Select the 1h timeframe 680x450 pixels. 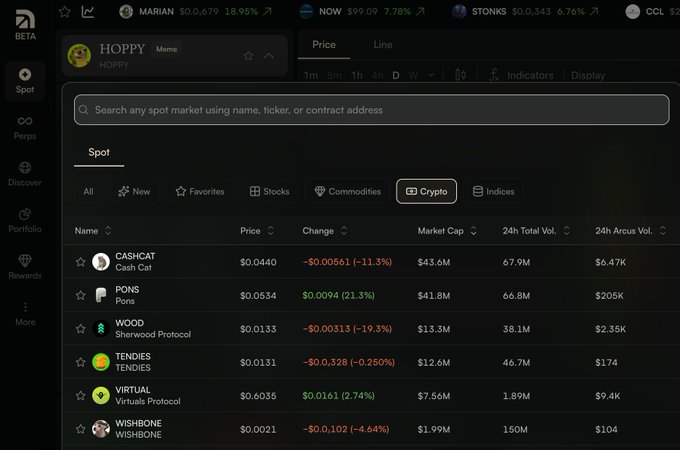tap(357, 75)
